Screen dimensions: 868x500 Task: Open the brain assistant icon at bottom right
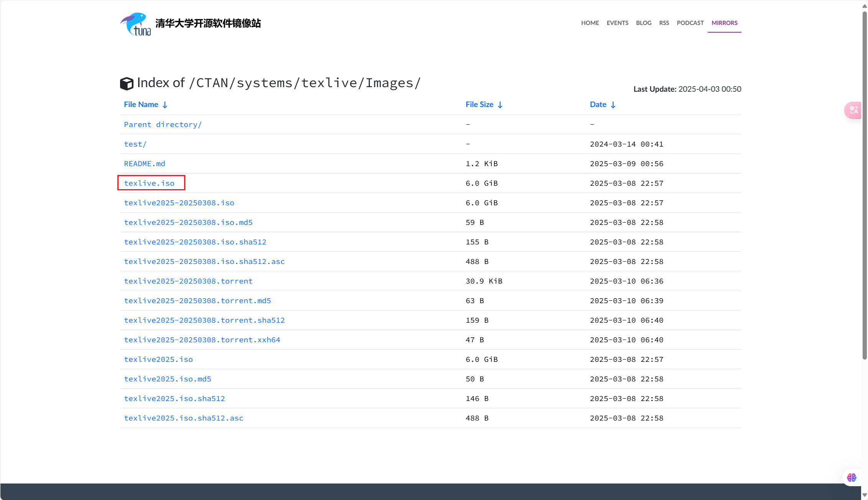(x=852, y=477)
